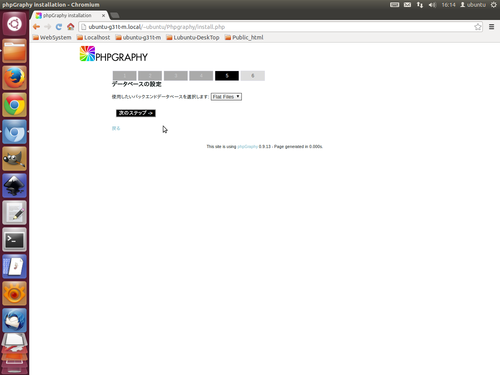Open the Terminal from the launcher
The width and height of the screenshot is (500, 375).
pos(14,240)
